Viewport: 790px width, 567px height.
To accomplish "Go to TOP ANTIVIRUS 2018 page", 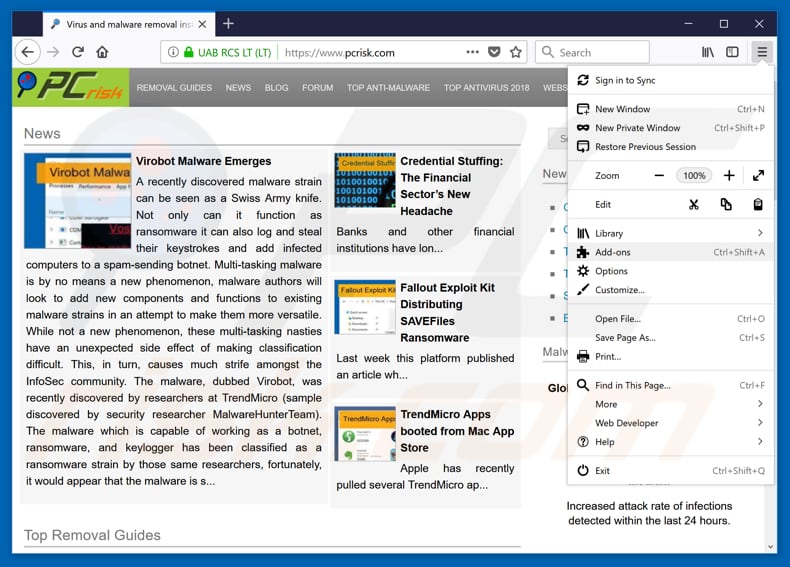I will pyautogui.click(x=486, y=88).
